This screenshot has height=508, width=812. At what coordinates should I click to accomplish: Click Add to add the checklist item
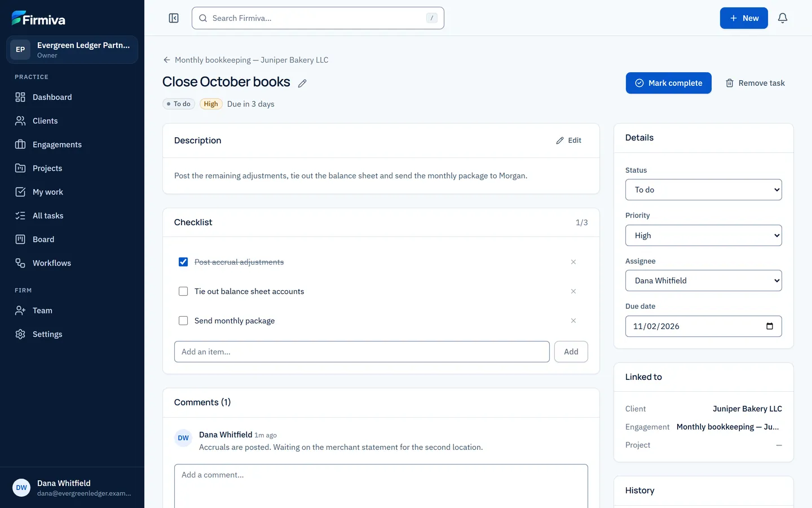[571, 352]
